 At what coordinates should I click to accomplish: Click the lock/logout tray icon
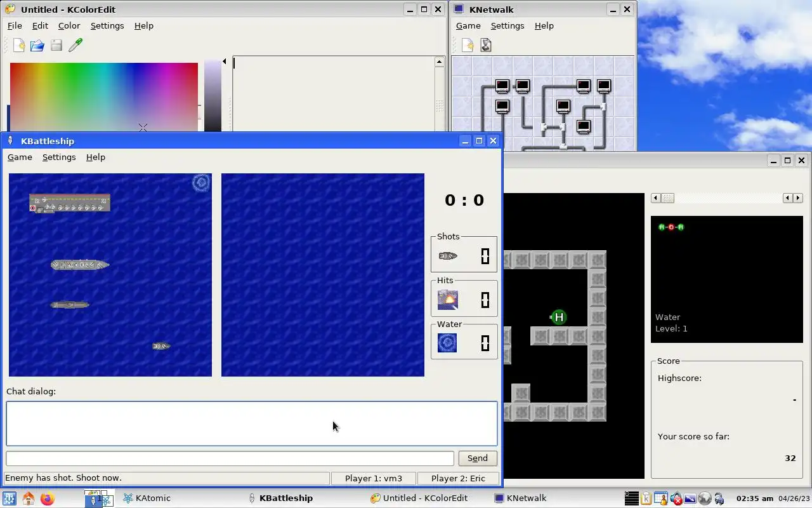coord(719,498)
